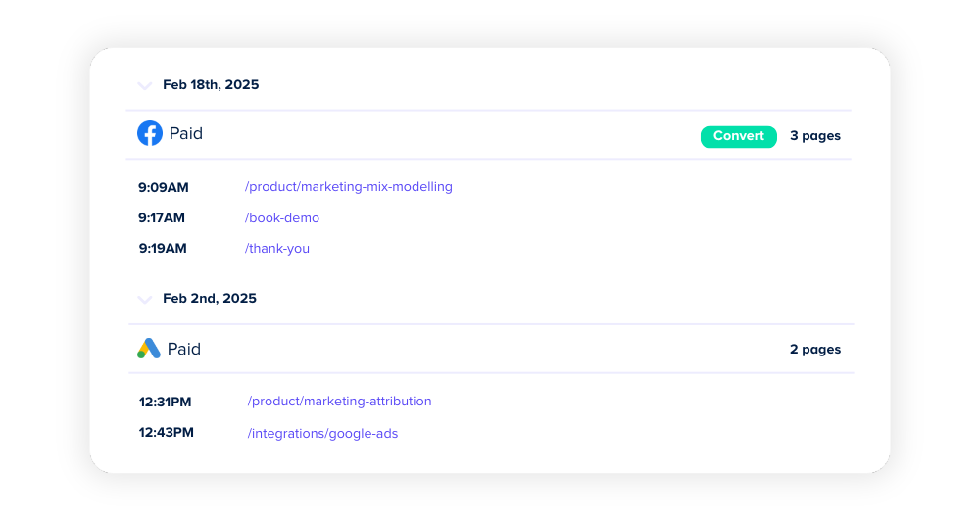Image resolution: width=980 pixels, height=521 pixels.
Task: Click the 12:43PM timestamp
Action: (166, 433)
